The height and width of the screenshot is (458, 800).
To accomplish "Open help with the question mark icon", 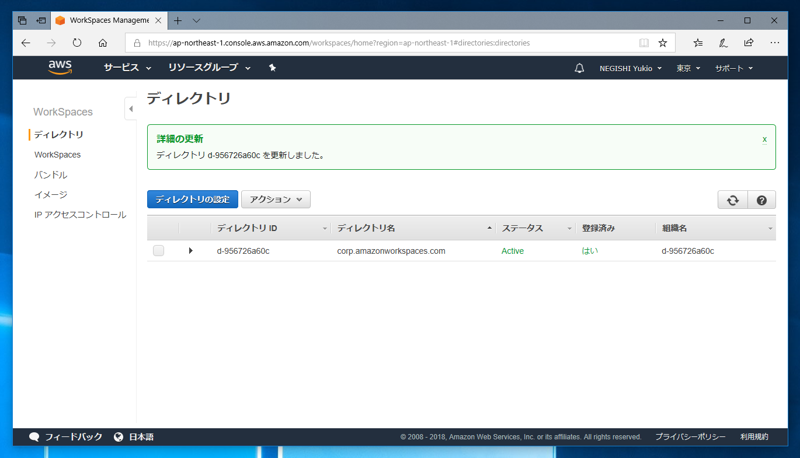I will point(762,200).
